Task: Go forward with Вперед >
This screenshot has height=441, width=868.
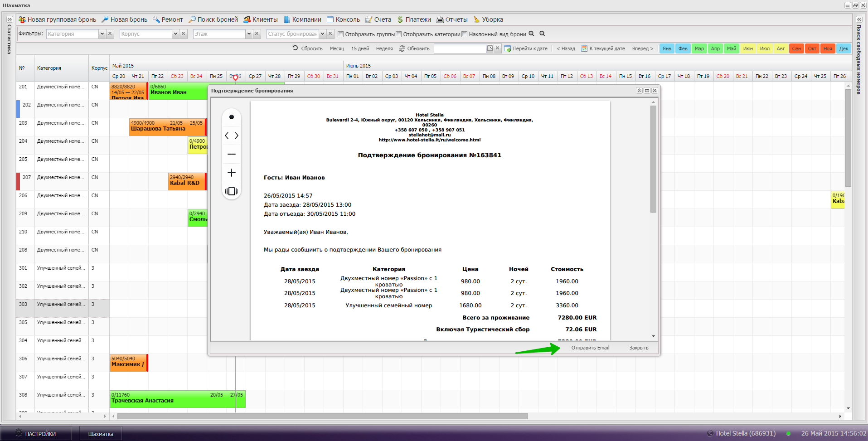Action: point(643,48)
